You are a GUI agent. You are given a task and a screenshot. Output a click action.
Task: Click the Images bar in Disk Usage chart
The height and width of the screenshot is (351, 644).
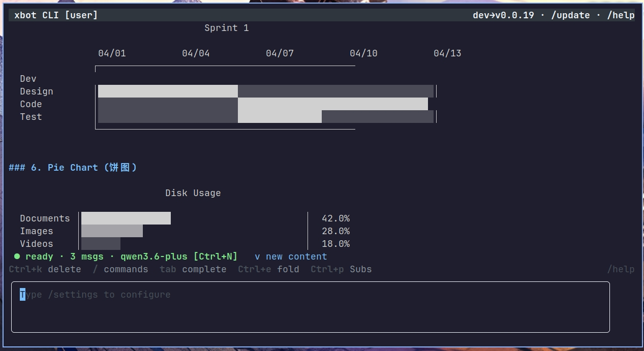point(112,231)
